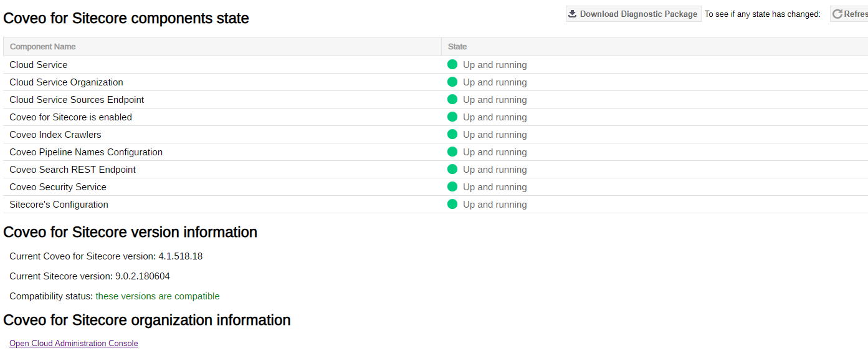Viewport: 868px width, 353px height.
Task: Select Coveo Search REST Endpoint row name
Action: tap(72, 170)
